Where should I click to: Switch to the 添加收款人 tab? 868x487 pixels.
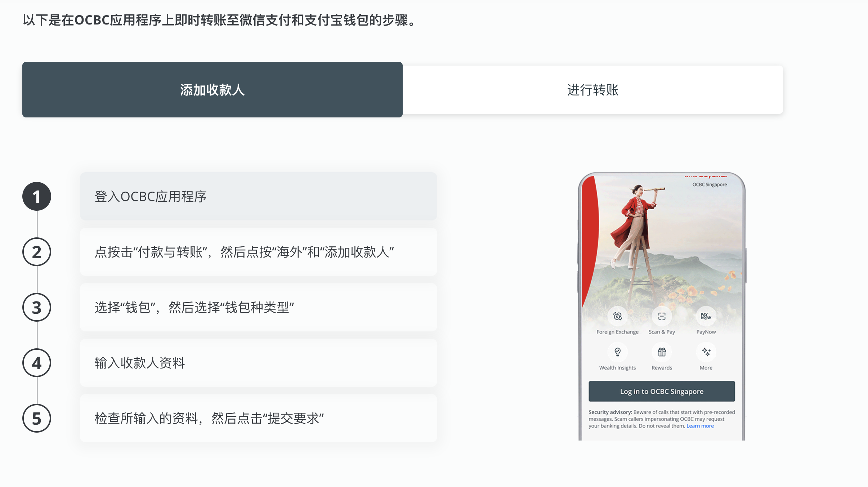pos(212,90)
